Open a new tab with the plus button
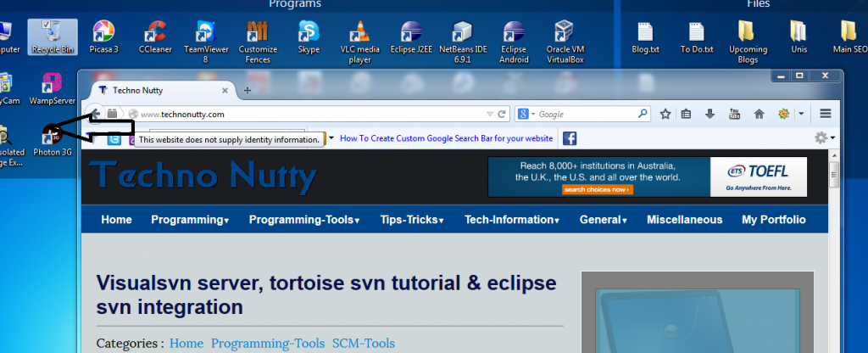868x353 pixels. 248,90
